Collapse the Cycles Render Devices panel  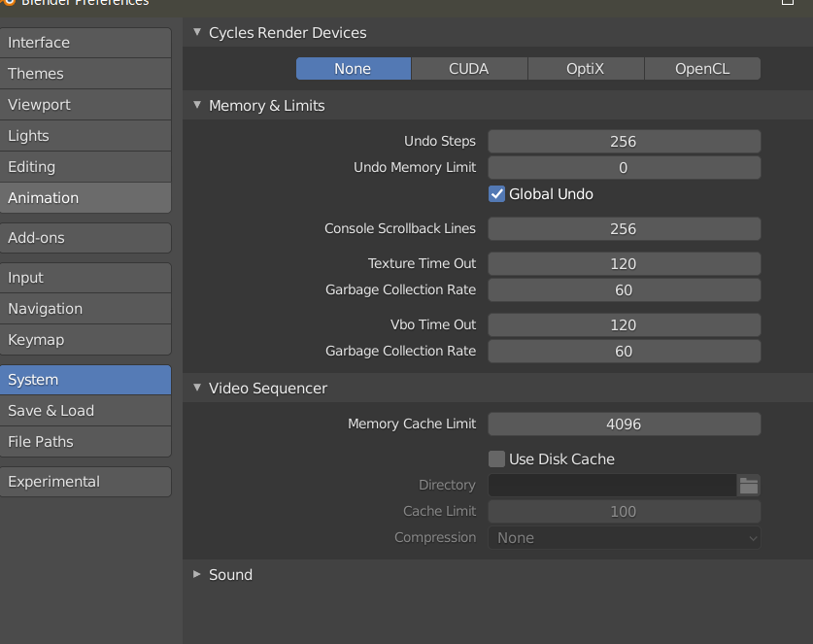197,32
